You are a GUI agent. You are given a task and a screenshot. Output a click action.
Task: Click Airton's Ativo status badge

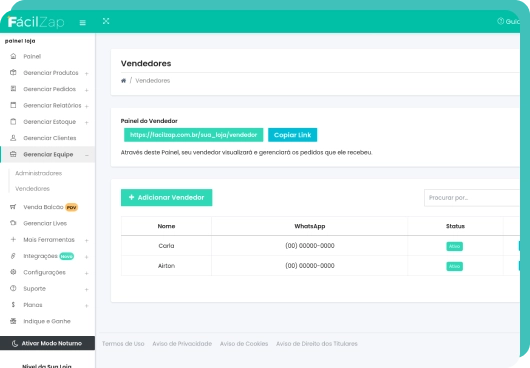click(454, 266)
